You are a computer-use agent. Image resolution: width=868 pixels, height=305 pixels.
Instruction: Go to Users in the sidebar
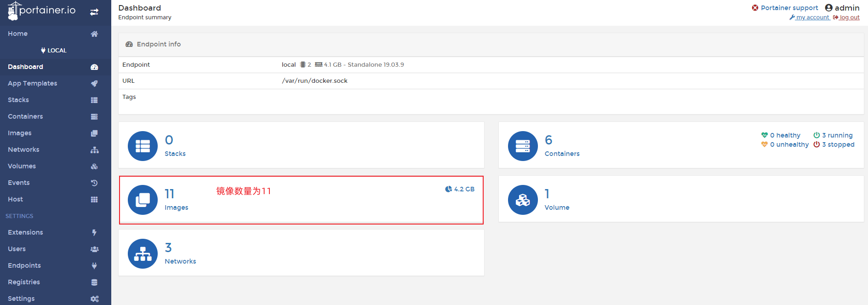tap(56, 249)
